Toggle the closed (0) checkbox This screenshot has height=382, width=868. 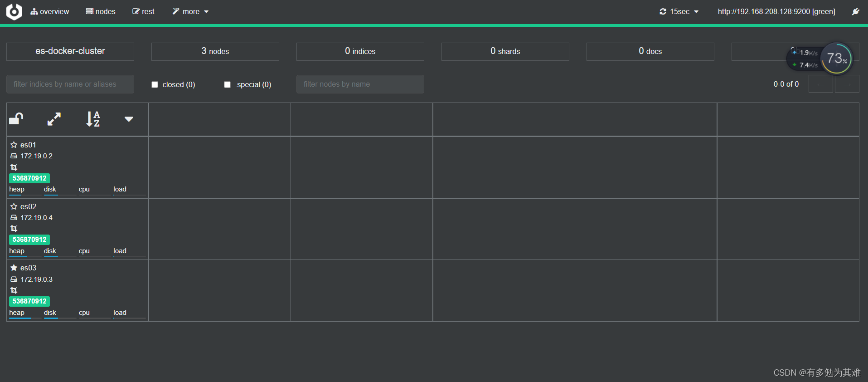pyautogui.click(x=155, y=85)
